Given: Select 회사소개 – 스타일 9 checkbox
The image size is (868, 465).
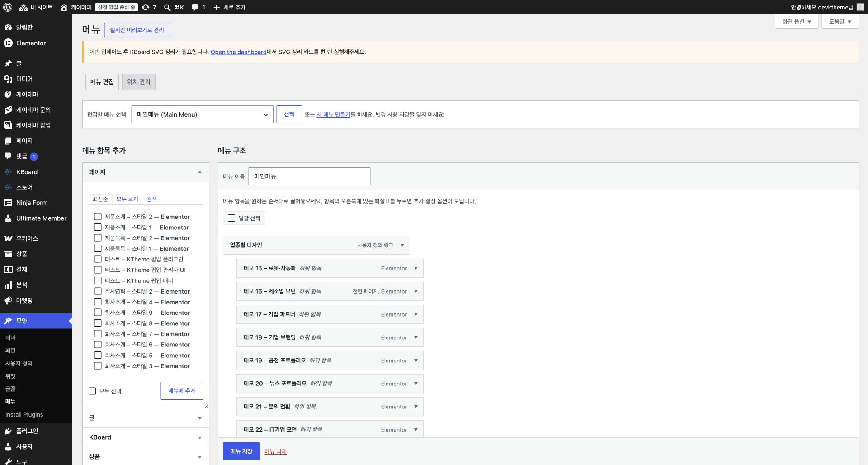Looking at the screenshot, I should point(98,313).
